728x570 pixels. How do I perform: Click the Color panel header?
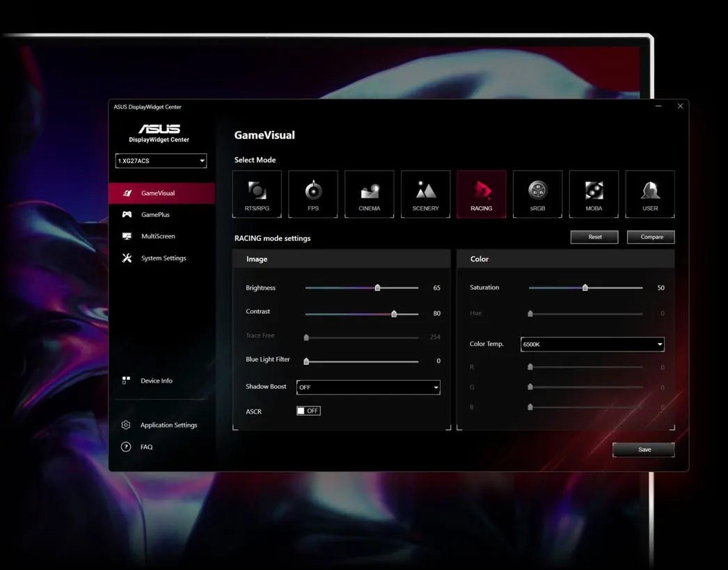click(566, 259)
